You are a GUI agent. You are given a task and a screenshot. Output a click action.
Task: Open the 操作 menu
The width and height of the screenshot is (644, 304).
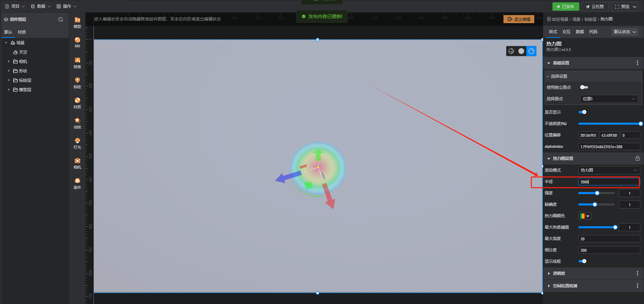66,6
